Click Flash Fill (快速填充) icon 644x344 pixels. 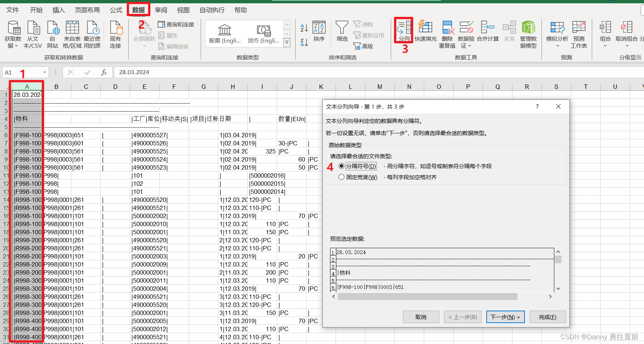point(425,27)
